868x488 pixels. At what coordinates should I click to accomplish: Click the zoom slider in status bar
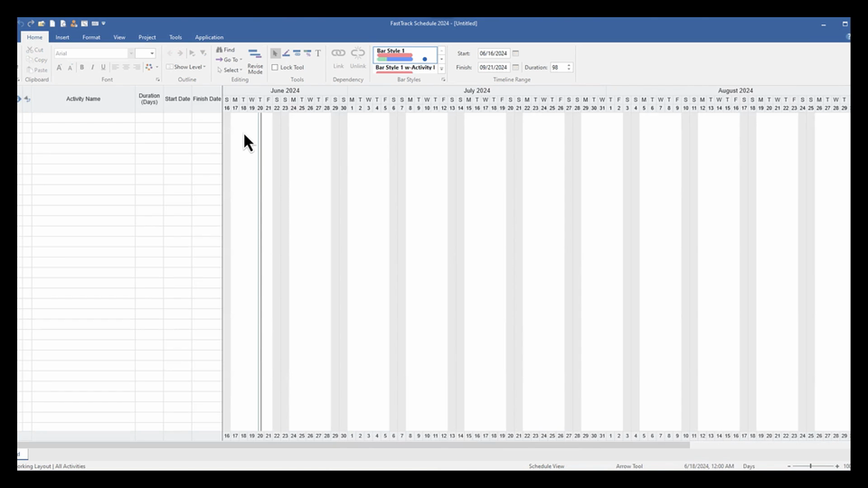click(810, 466)
